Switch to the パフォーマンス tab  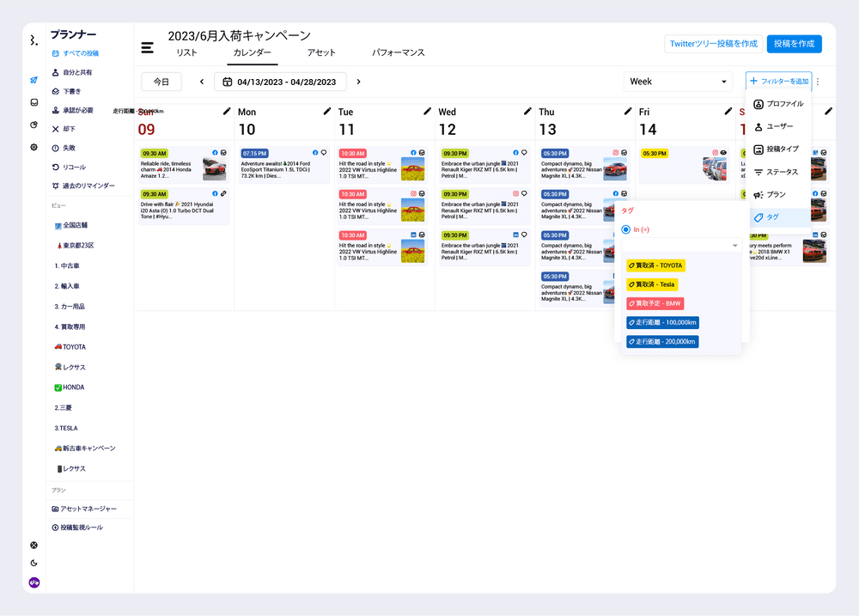[x=398, y=53]
